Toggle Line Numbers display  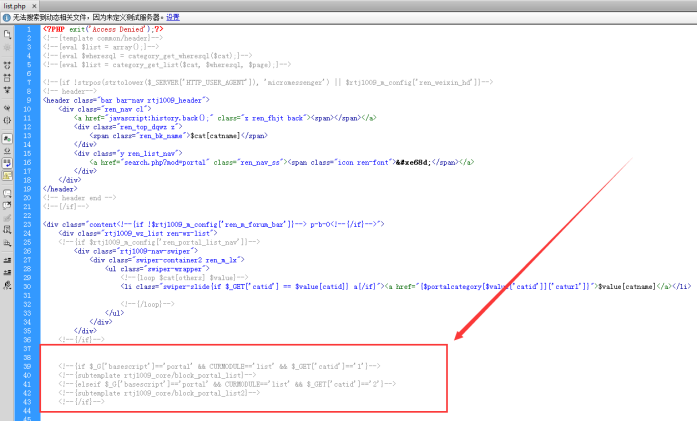(7, 139)
